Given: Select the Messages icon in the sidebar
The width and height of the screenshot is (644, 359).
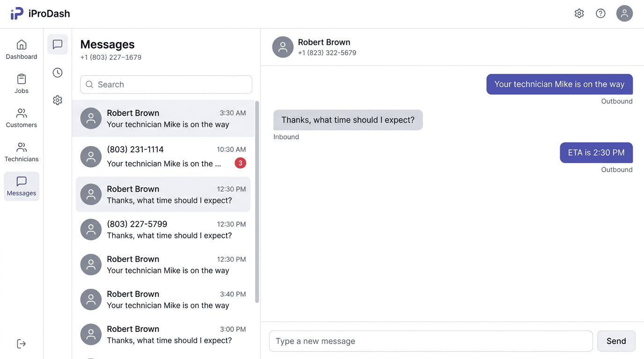Looking at the screenshot, I should pos(21,186).
